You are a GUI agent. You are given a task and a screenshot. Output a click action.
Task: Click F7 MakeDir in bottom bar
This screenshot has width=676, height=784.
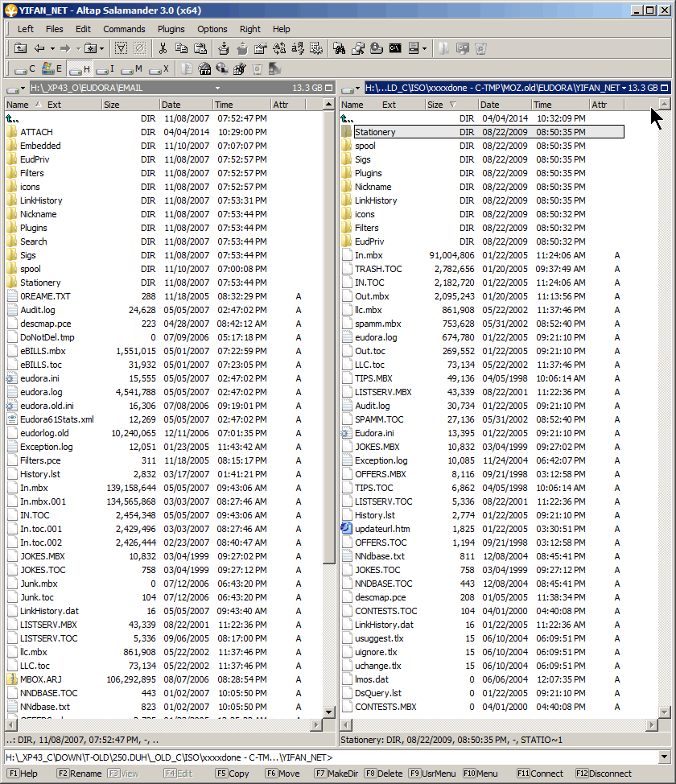click(x=336, y=774)
